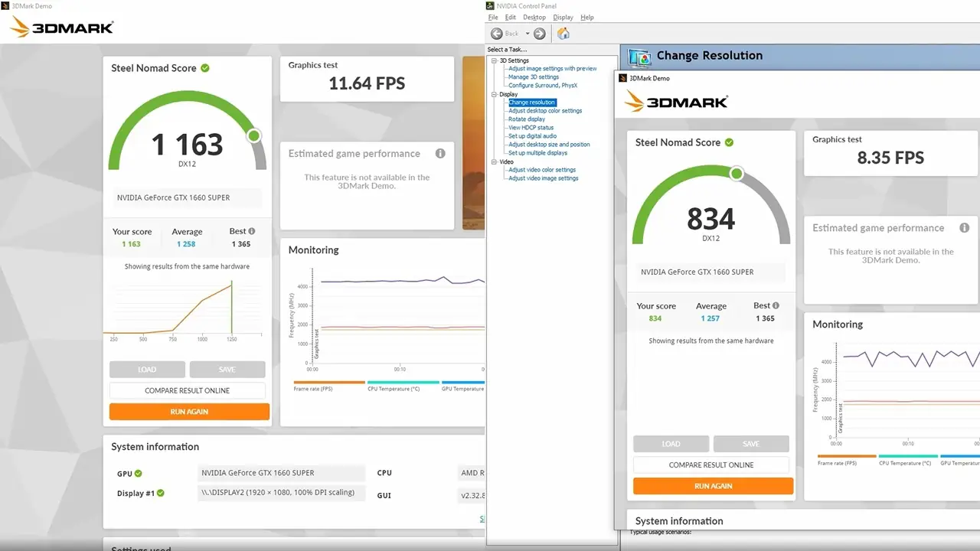Click SAVE button in the 834 score window

pyautogui.click(x=751, y=444)
